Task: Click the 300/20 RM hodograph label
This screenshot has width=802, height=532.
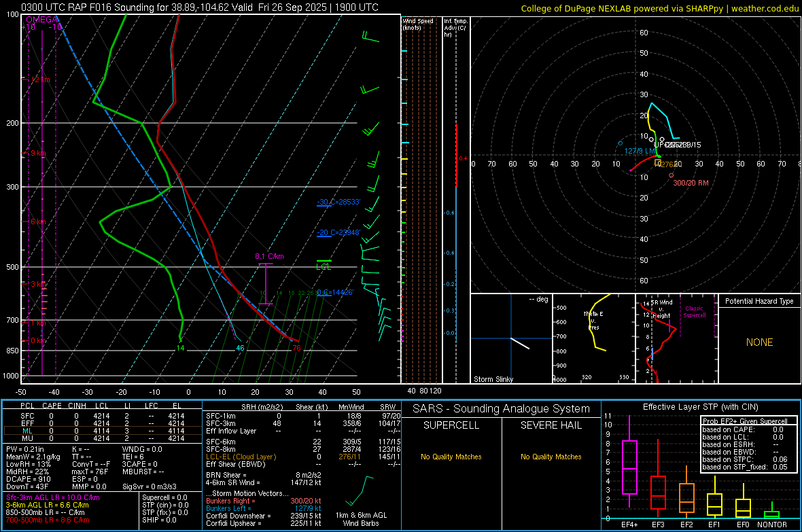Action: coord(691,183)
